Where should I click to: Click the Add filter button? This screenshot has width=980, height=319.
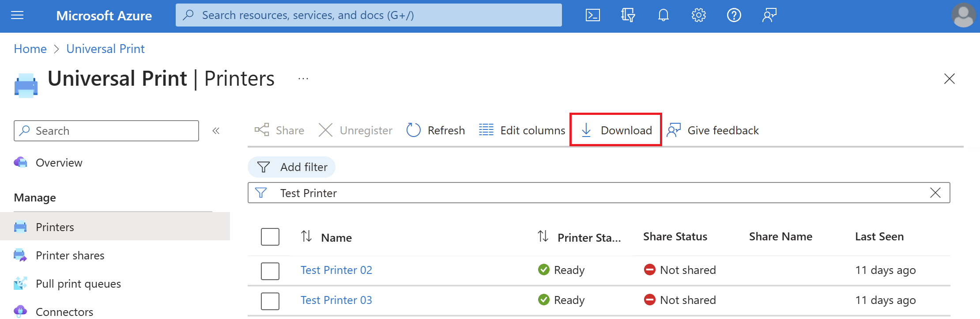[x=291, y=167]
